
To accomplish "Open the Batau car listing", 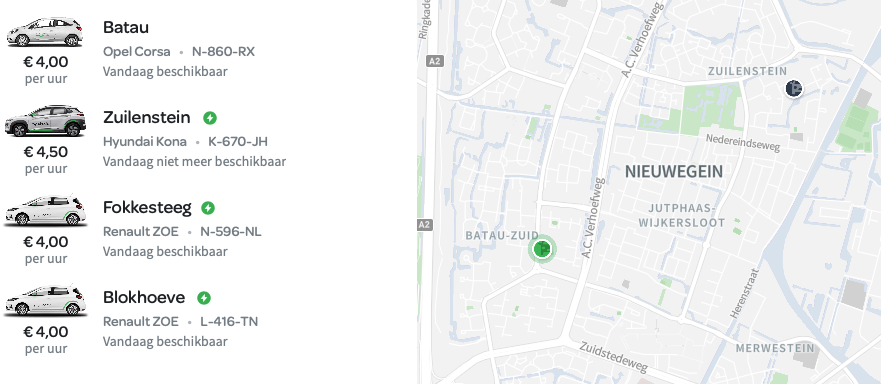I will [126, 27].
